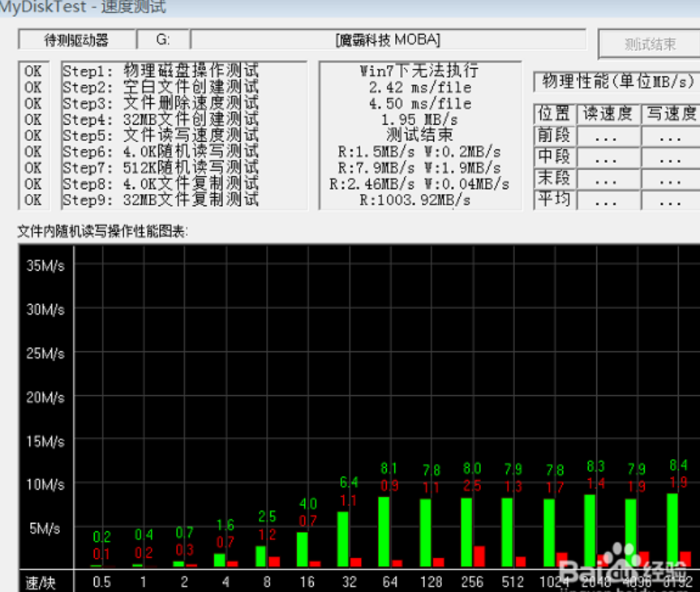Select the 平均 row label
Viewport: 700px width, 592px height.
tap(554, 199)
